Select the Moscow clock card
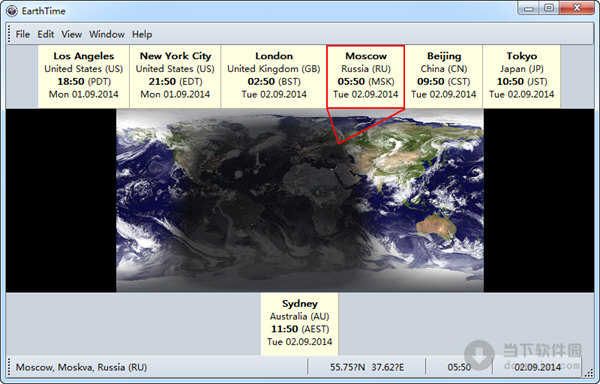Viewport: 600px width, 384px height. point(366,76)
